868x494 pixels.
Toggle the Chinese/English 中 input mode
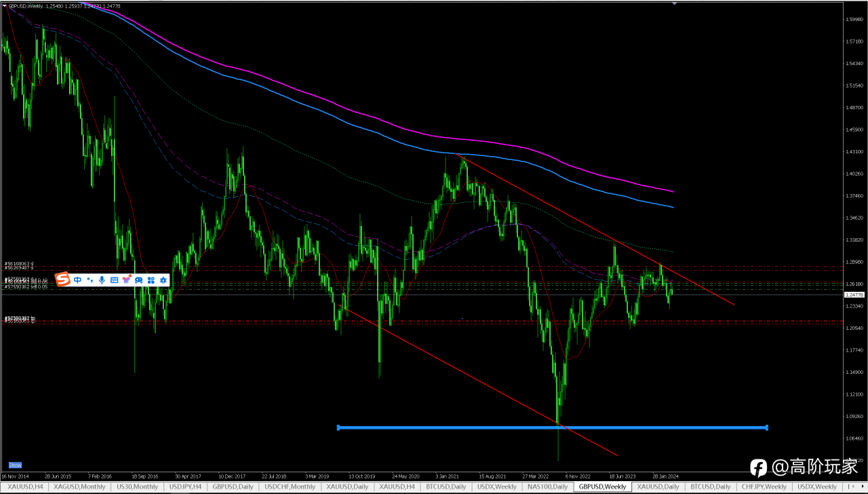click(78, 280)
